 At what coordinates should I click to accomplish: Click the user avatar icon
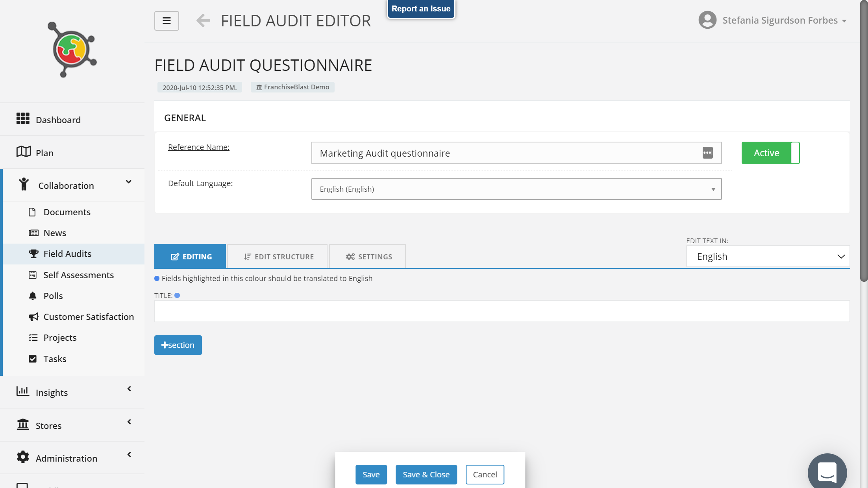coord(707,20)
